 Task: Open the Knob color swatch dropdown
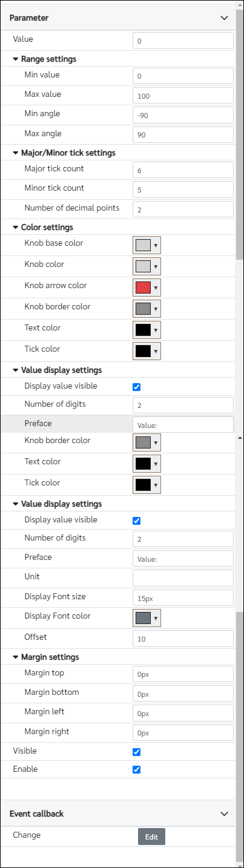pyautogui.click(x=147, y=266)
